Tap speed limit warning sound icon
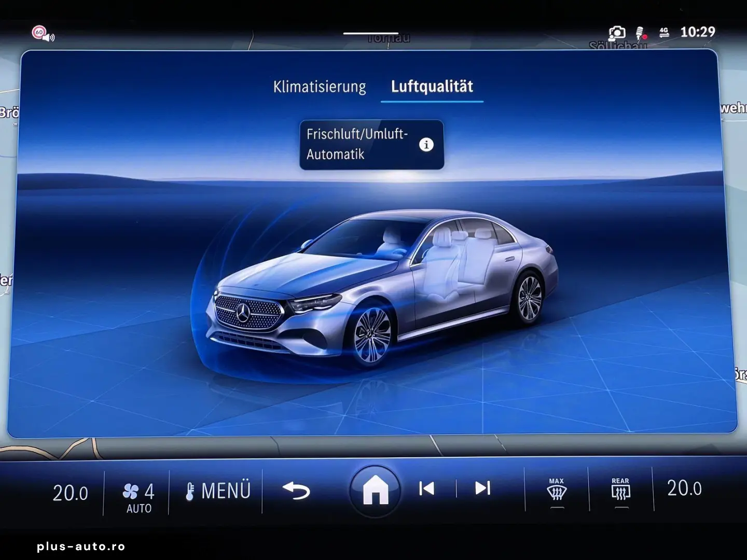 tap(43, 34)
